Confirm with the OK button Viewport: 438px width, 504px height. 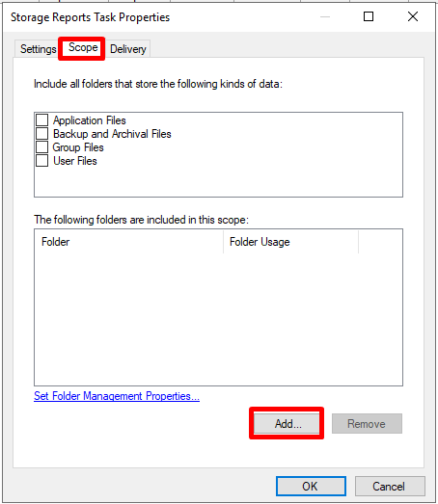click(x=311, y=486)
